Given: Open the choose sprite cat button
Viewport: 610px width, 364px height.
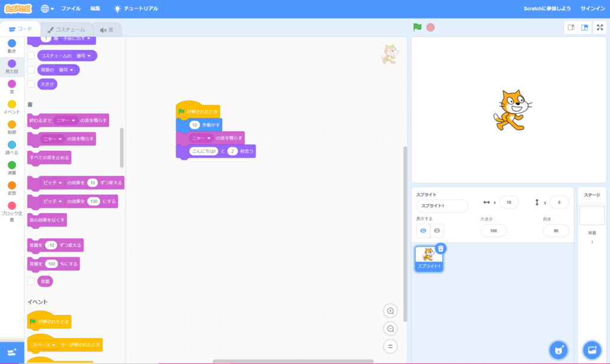Looking at the screenshot, I should tap(558, 349).
